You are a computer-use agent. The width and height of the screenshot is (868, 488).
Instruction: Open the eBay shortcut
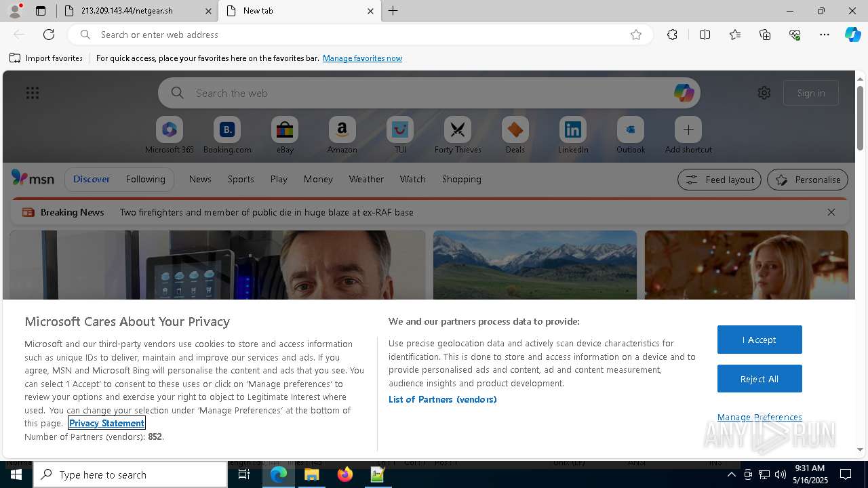pyautogui.click(x=285, y=135)
